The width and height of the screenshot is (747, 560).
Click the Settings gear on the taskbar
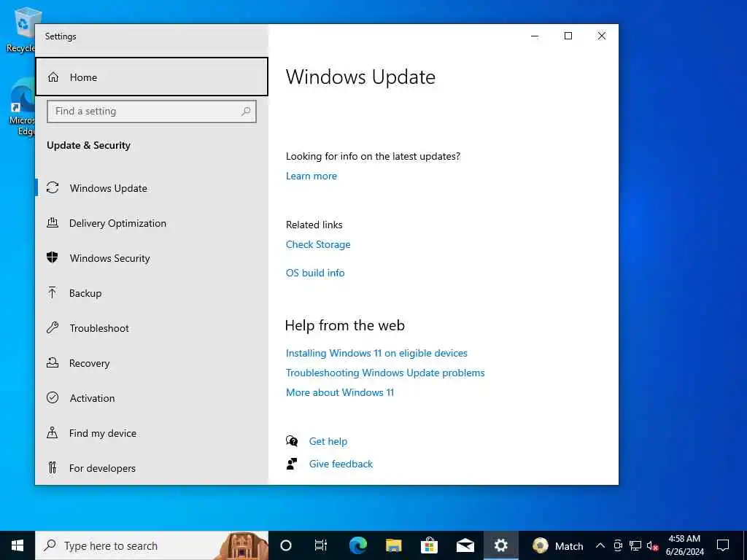click(500, 545)
